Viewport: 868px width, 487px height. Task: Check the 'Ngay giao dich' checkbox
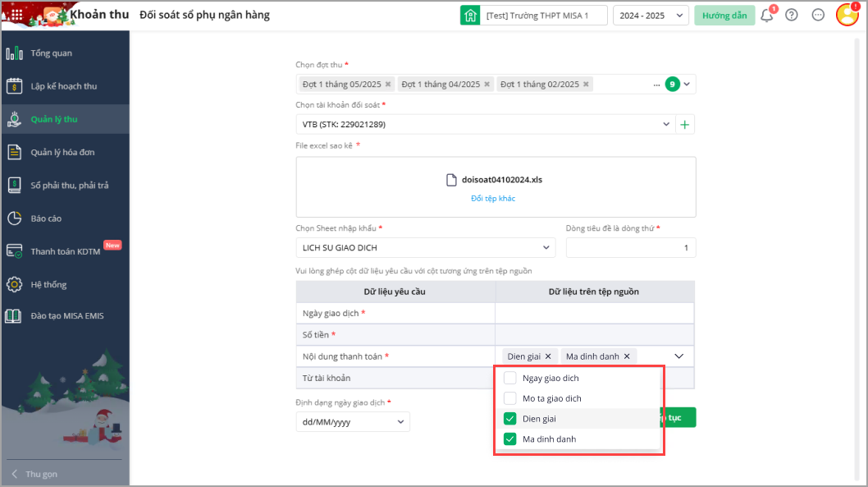pos(509,379)
